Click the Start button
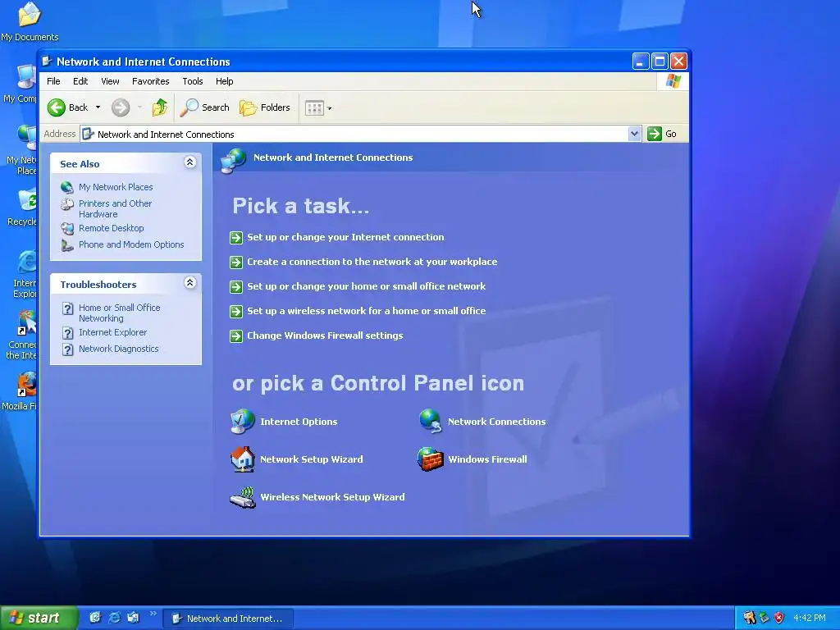The image size is (840, 630). (39, 618)
